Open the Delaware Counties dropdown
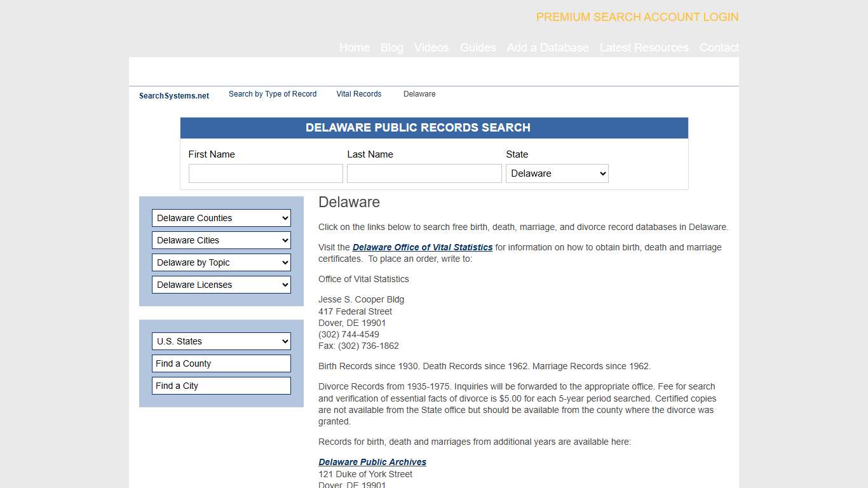 coord(221,218)
